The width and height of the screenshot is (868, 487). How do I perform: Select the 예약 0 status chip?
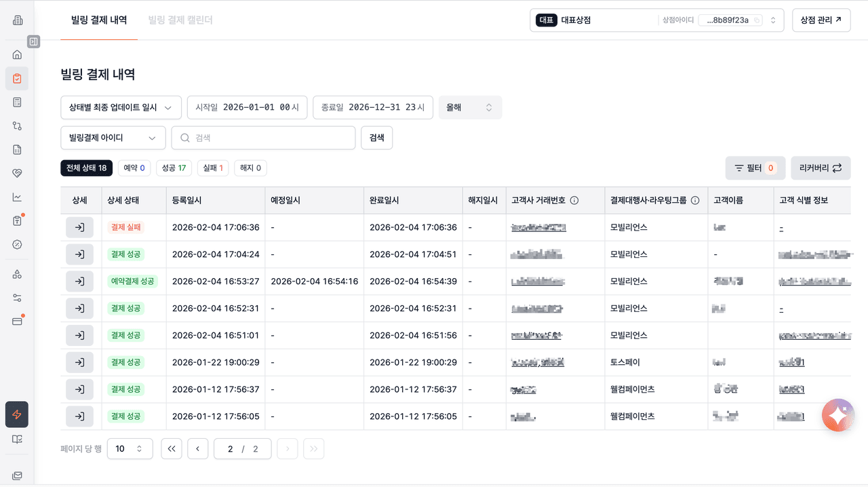[134, 168]
